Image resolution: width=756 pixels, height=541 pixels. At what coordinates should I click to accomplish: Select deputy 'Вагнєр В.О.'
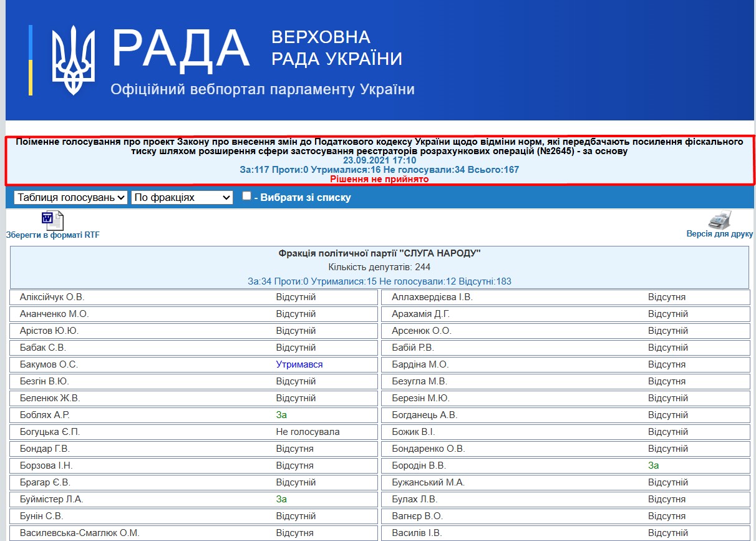[x=417, y=516]
